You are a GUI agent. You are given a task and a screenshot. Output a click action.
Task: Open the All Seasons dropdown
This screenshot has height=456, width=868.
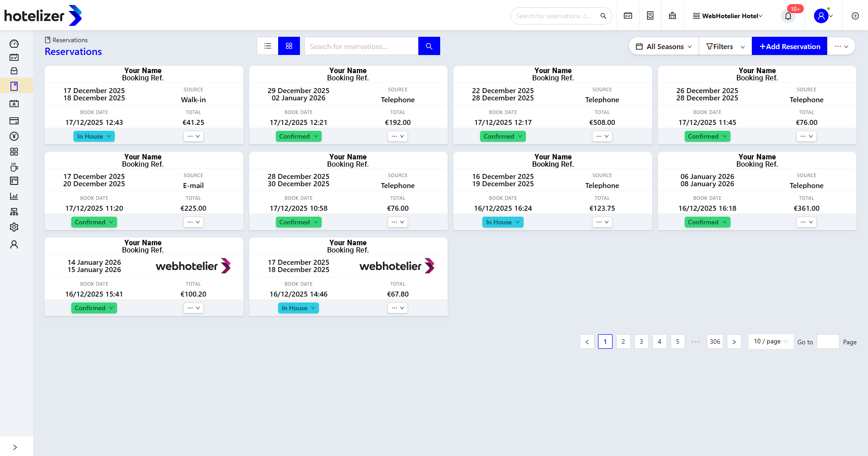[664, 46]
